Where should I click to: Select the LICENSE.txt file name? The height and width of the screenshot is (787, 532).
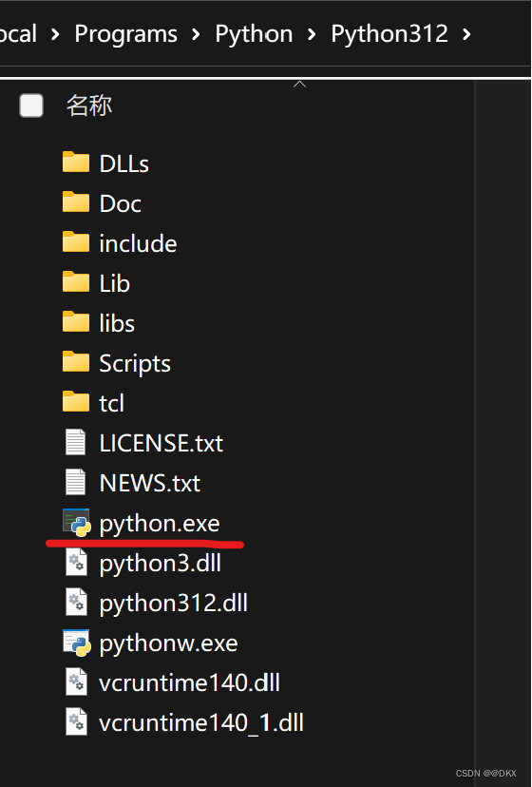click(161, 443)
